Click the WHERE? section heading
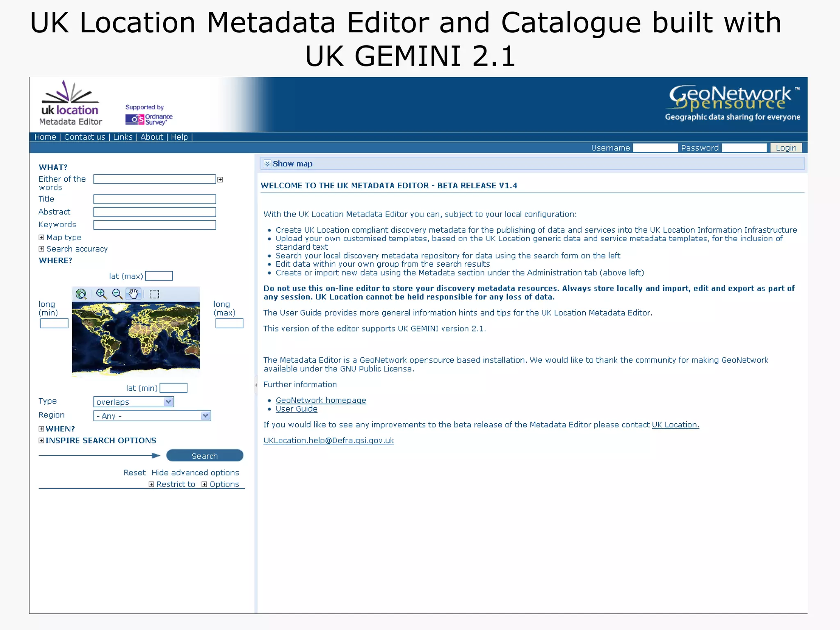This screenshot has height=630, width=840. (x=55, y=260)
